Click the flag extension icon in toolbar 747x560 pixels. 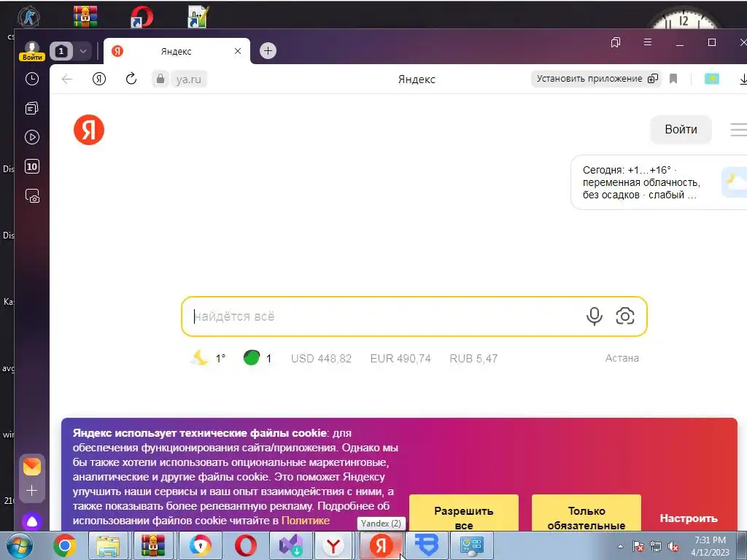point(712,79)
